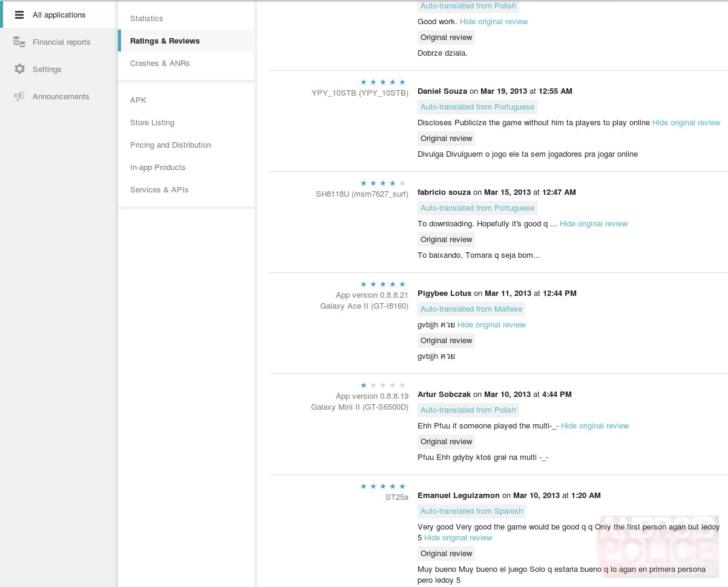Click Original review label in Pigybee Lotus's review
728x587 pixels.
pos(447,341)
